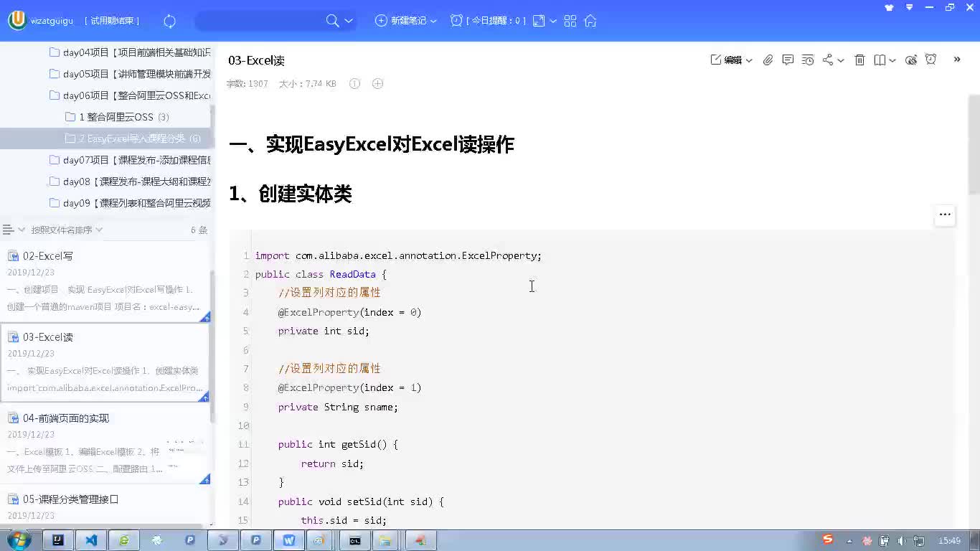Image resolution: width=980 pixels, height=551 pixels.
Task: Click the 字数: 1307 word count
Action: click(248, 84)
